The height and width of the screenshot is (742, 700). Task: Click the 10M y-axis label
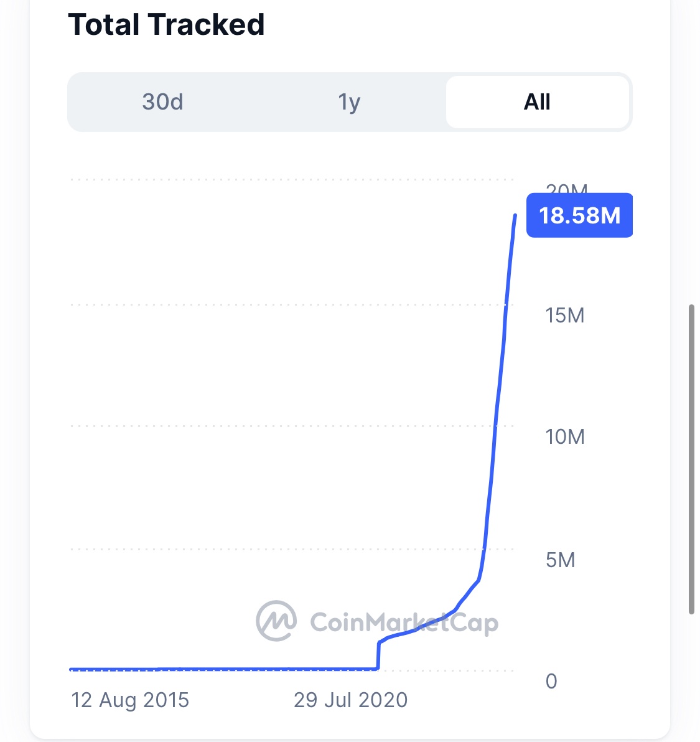pos(565,436)
